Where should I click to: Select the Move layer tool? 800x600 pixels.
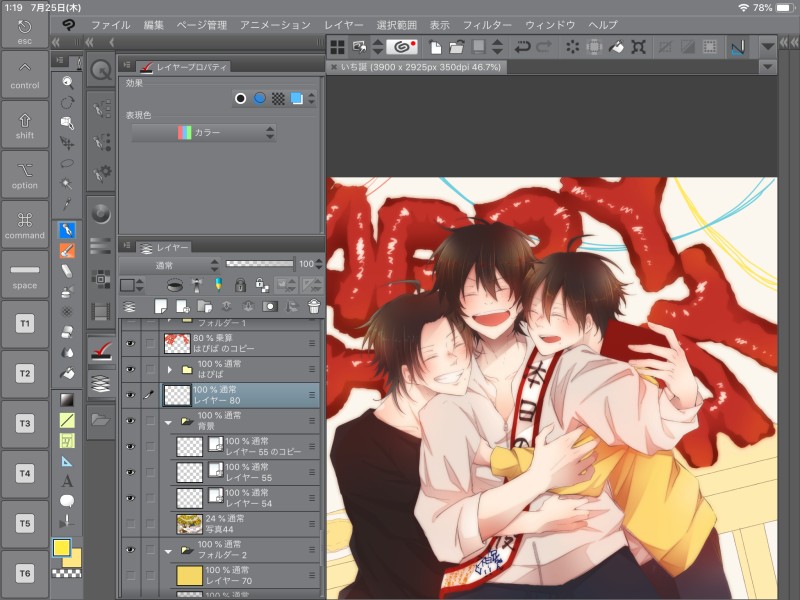67,143
